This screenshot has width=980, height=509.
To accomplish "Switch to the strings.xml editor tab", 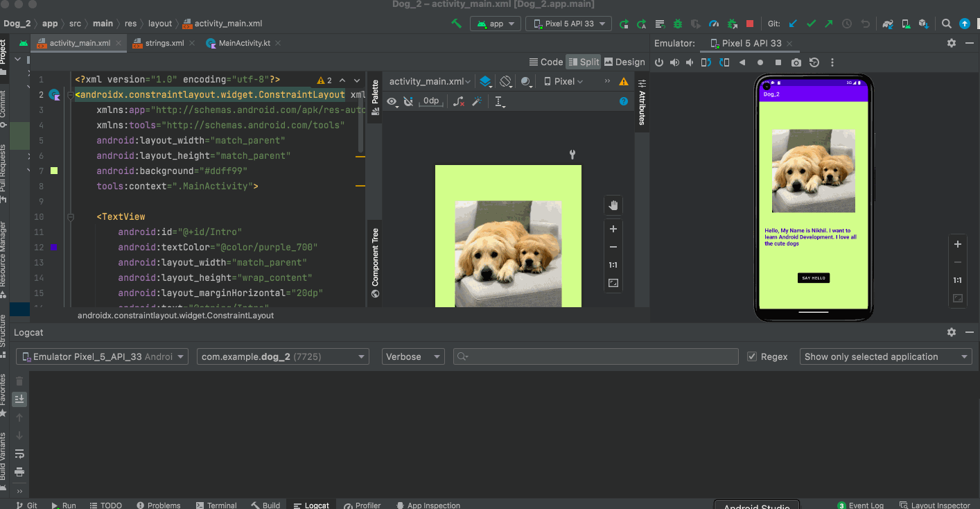I will point(164,43).
